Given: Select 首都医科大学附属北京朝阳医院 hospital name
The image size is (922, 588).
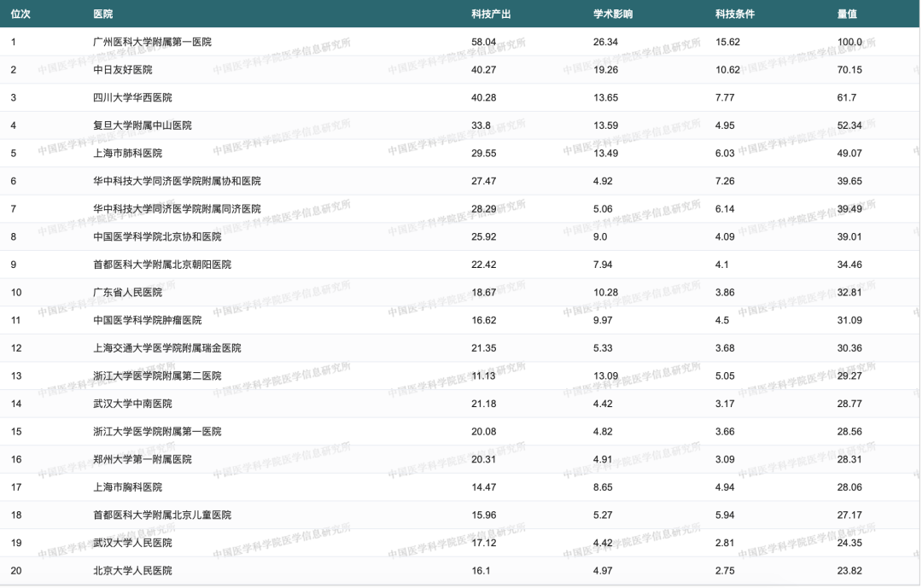Looking at the screenshot, I should point(162,265).
